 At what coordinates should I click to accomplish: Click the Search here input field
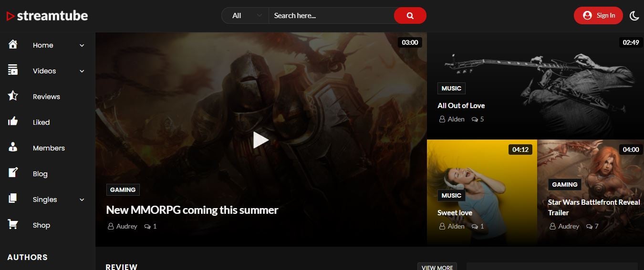point(331,16)
